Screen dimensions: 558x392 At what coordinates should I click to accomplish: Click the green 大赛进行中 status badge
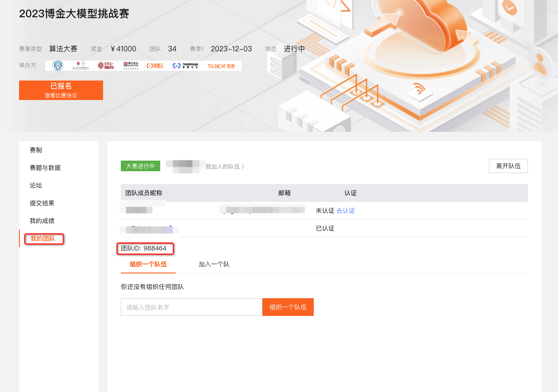pos(140,166)
